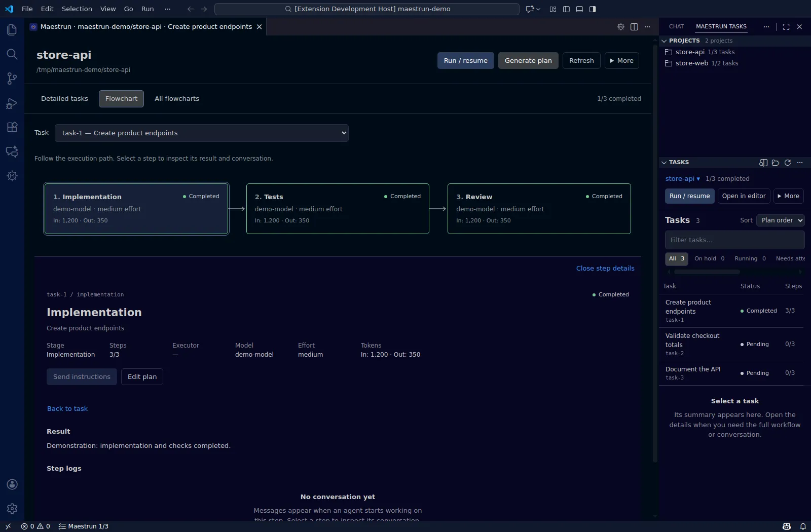811x532 pixels.
Task: Follow the Back to task link
Action: [x=67, y=409]
